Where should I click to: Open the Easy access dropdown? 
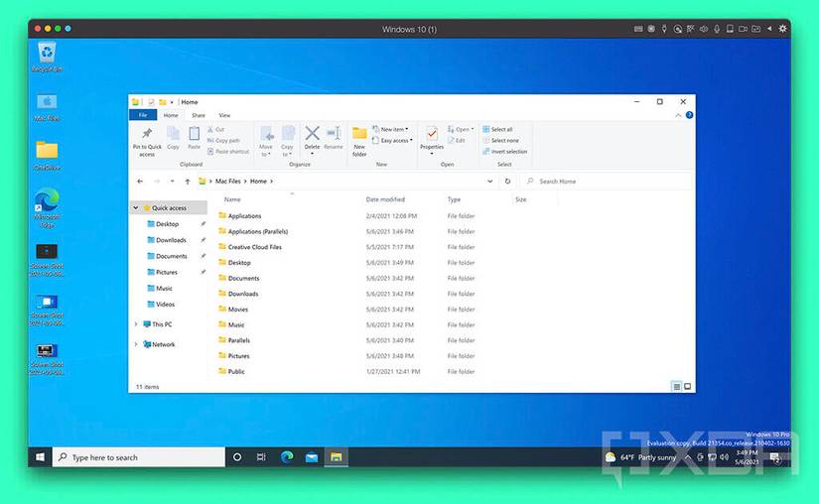(392, 140)
